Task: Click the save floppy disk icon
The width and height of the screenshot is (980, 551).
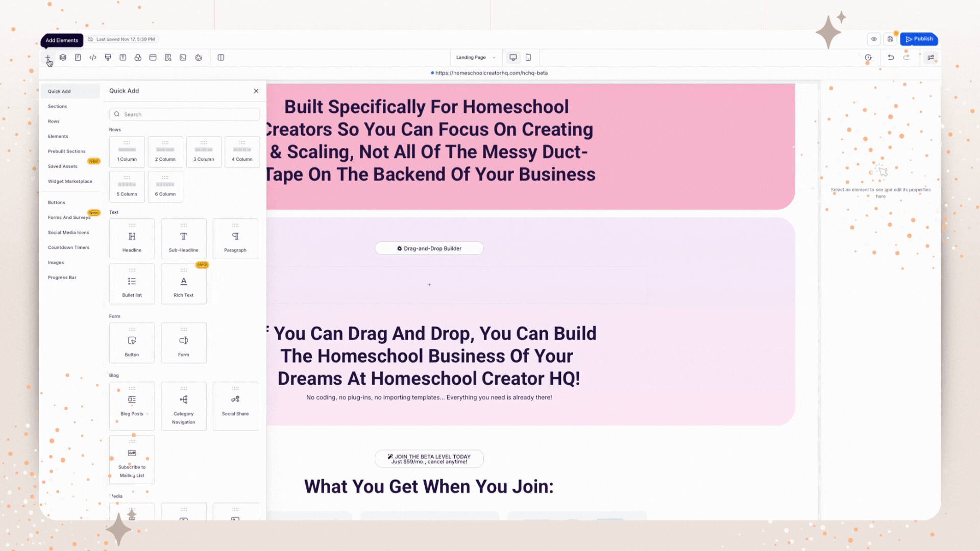Action: (890, 39)
